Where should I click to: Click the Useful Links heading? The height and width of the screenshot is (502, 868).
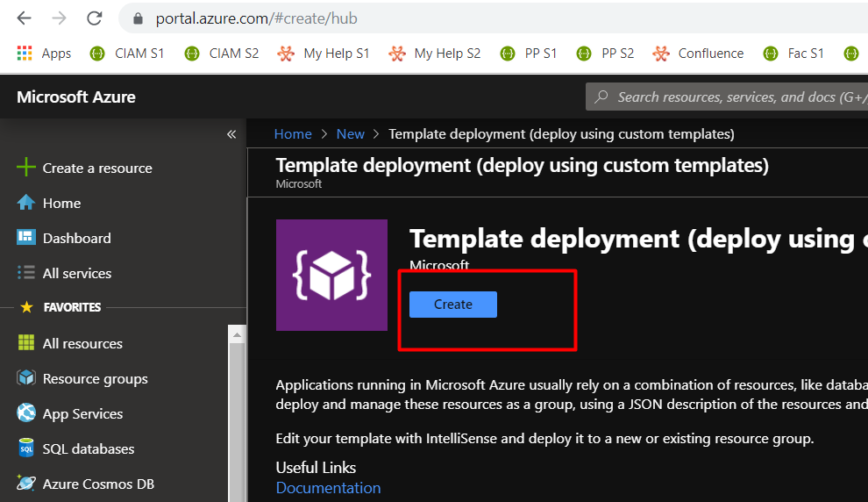click(x=317, y=468)
